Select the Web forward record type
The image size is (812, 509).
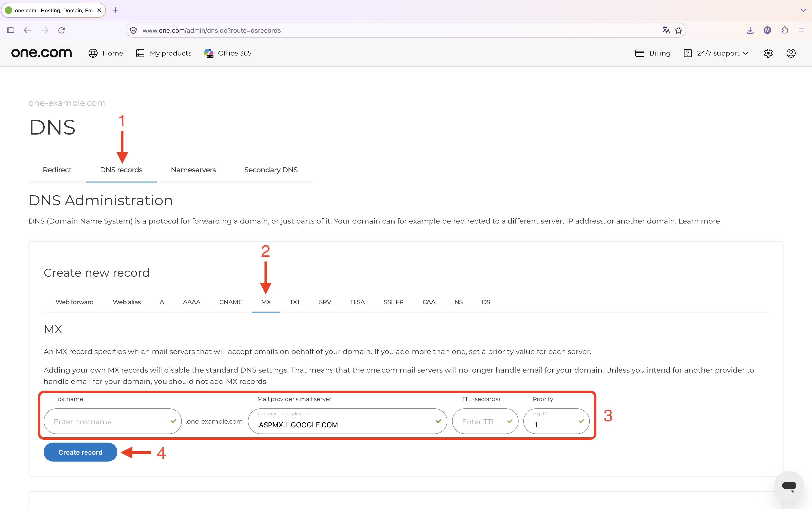click(75, 302)
